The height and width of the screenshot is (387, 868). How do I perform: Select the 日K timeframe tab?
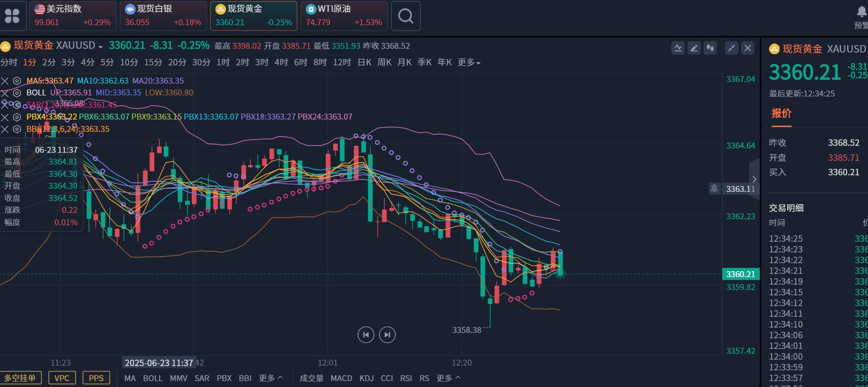[365, 63]
